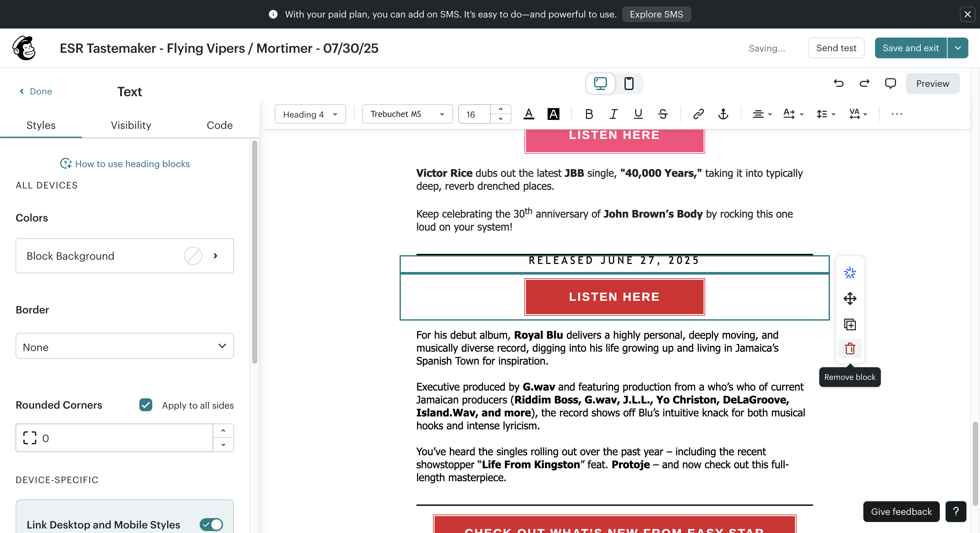Open letter spacing options

coord(858,114)
